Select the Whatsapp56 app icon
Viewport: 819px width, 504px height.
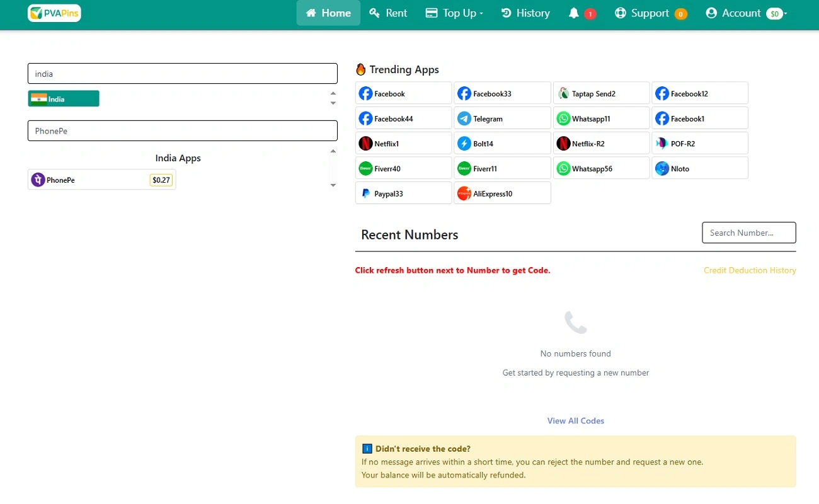coord(563,169)
